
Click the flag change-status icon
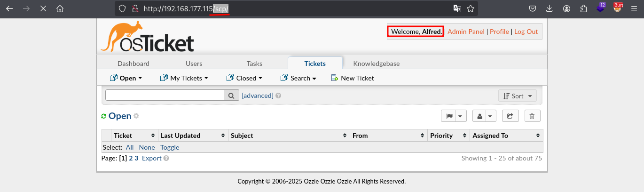[x=448, y=116]
